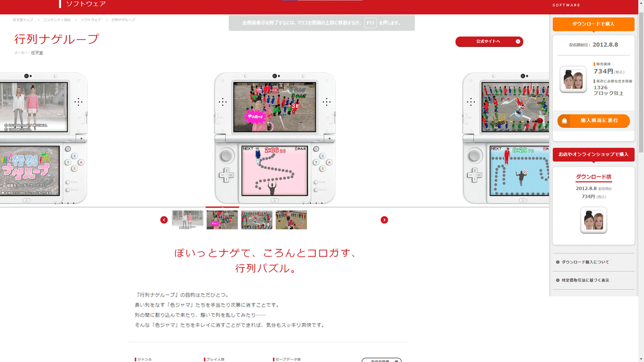Image resolution: width=644 pixels, height=362 pixels.
Task: Click the ソフトウェア header title
Action: pyautogui.click(x=86, y=4)
